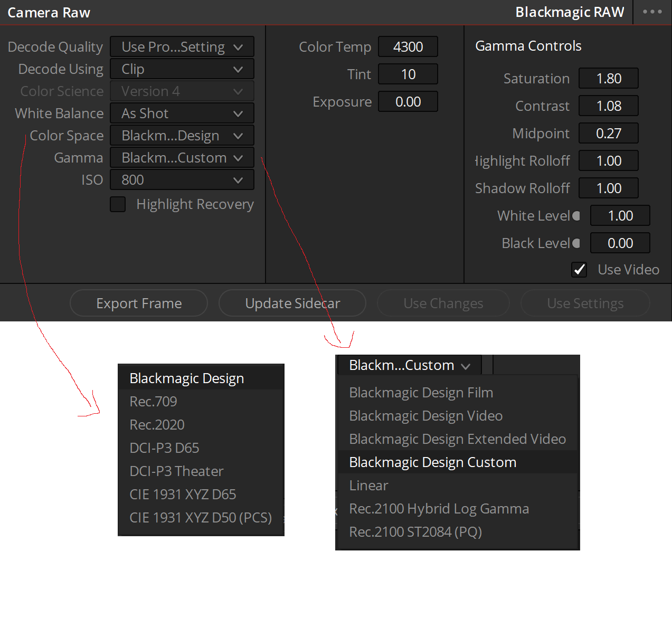The width and height of the screenshot is (672, 618).
Task: Click the Blackmagic RAW header label
Action: (x=570, y=12)
